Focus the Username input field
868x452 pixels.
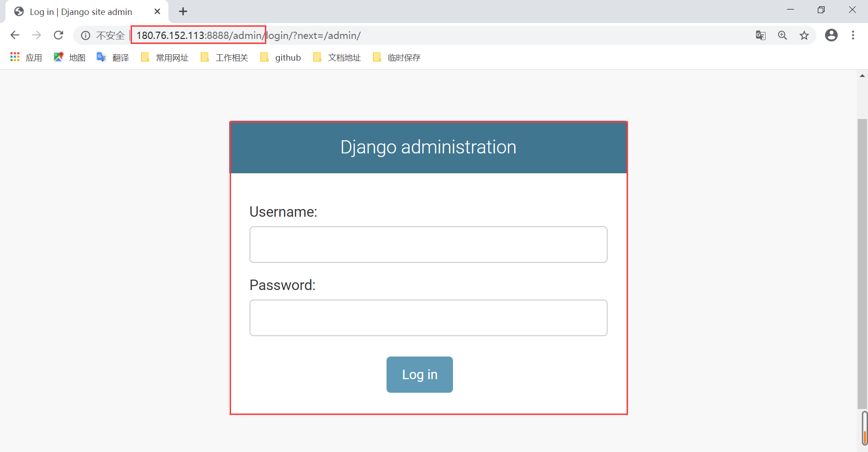coord(429,245)
